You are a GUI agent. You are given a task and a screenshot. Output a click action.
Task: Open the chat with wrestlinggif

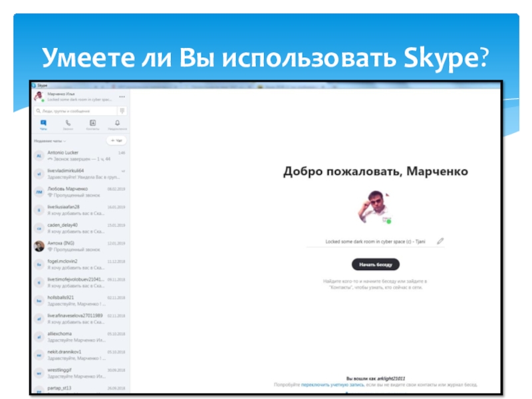pyautogui.click(x=80, y=373)
